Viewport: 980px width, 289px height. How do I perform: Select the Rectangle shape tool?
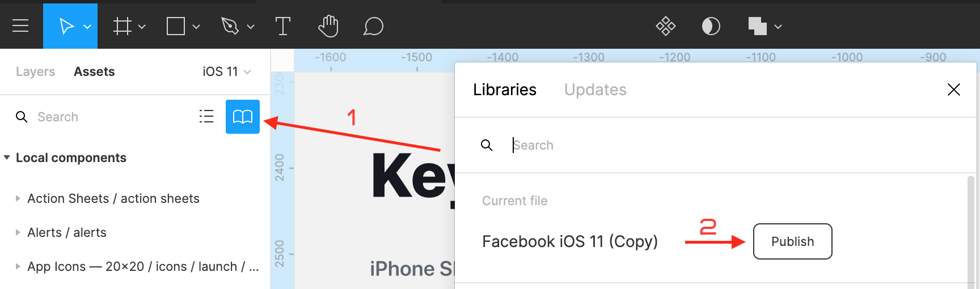176,26
